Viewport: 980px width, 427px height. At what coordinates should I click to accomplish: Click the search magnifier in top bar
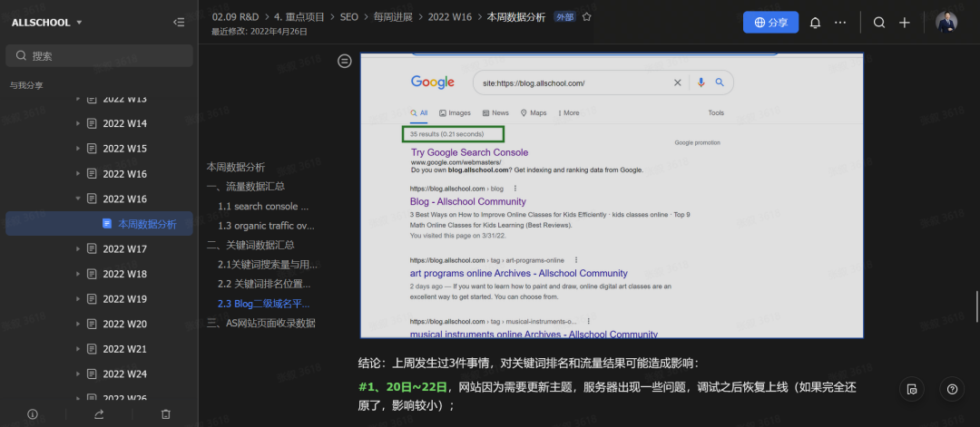coord(878,23)
